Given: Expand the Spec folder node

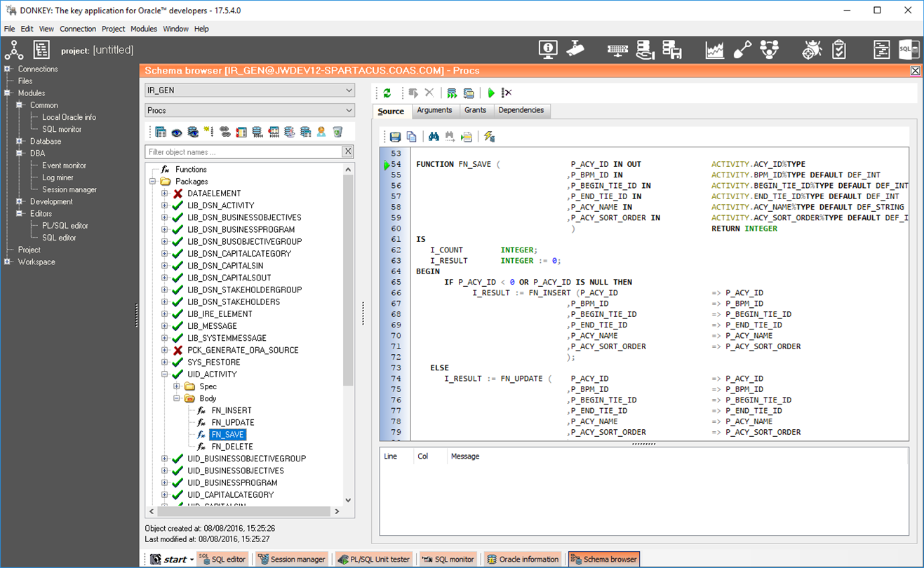Looking at the screenshot, I should point(177,386).
